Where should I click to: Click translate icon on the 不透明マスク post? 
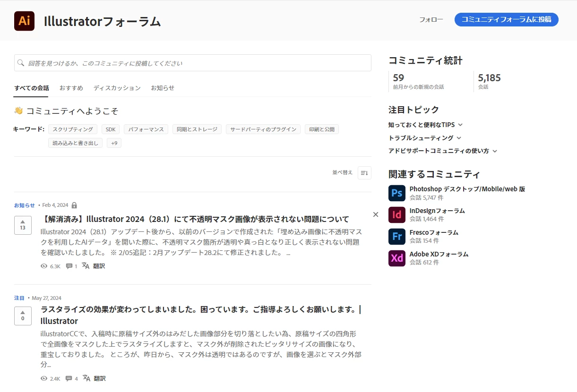tap(86, 265)
